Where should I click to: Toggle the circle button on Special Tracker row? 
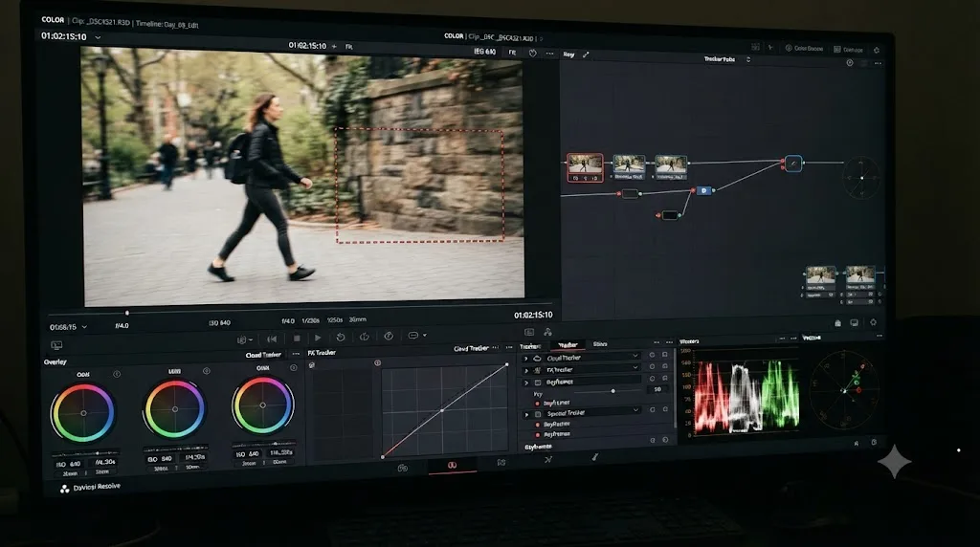(x=653, y=409)
